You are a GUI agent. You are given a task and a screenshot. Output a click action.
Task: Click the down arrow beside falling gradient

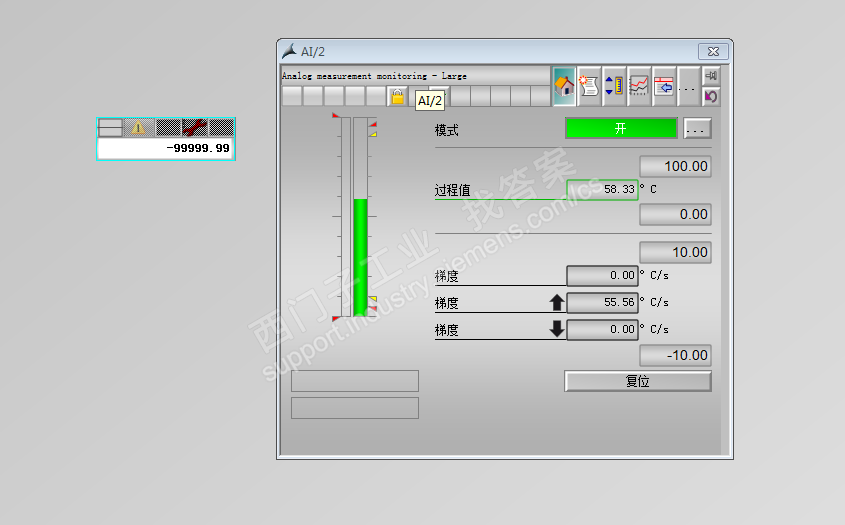coord(557,329)
